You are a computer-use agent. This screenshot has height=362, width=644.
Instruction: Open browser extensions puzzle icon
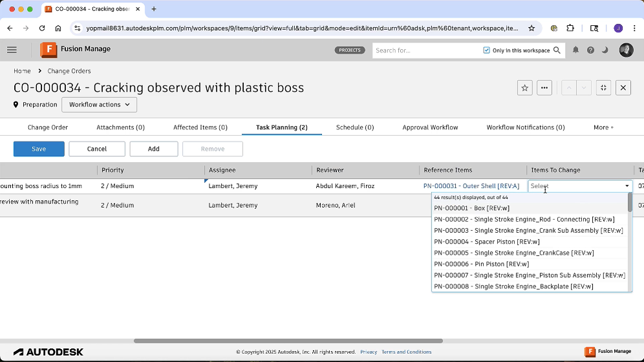[x=570, y=28]
